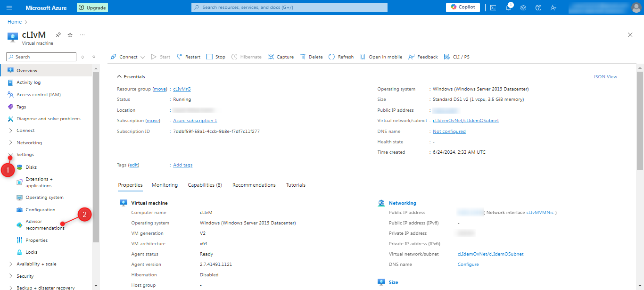Select the Properties tab
Screen dimensions: 644x290
tap(130, 185)
